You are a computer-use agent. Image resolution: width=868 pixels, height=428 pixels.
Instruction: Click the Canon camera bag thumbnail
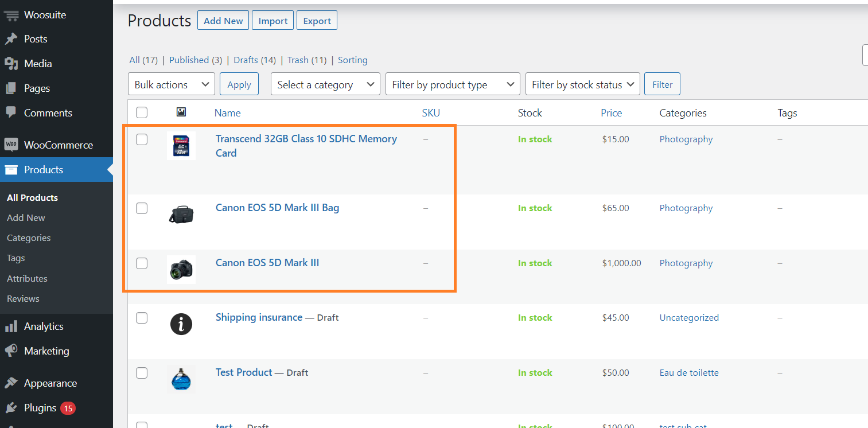[181, 215]
